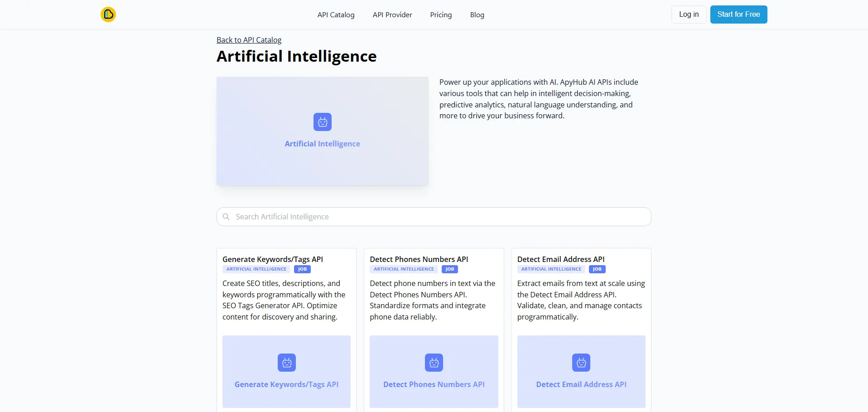Open the Blog page
The width and height of the screenshot is (868, 412).
477,15
